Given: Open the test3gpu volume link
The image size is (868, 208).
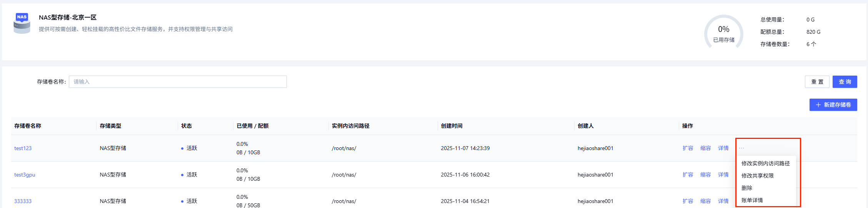Looking at the screenshot, I should [25, 175].
